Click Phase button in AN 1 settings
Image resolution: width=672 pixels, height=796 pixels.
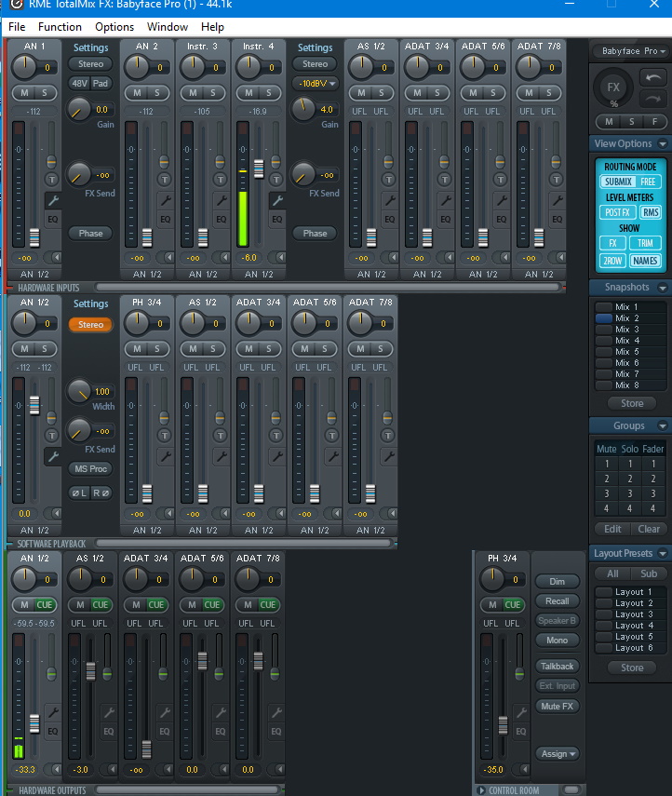pos(91,234)
